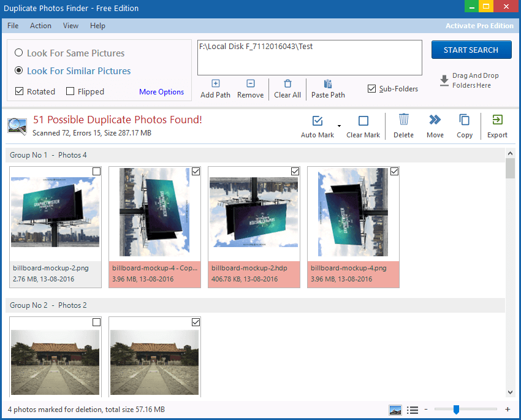Select the Look For Same Pictures option
Viewport: 521px width, 420px height.
(19, 53)
